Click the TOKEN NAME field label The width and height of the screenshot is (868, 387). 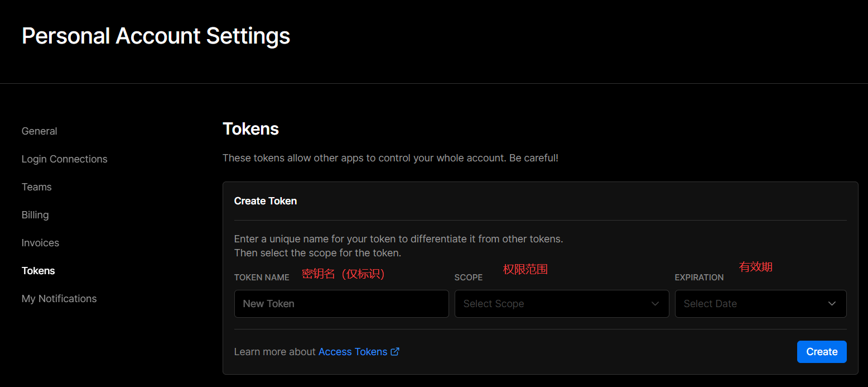point(262,278)
